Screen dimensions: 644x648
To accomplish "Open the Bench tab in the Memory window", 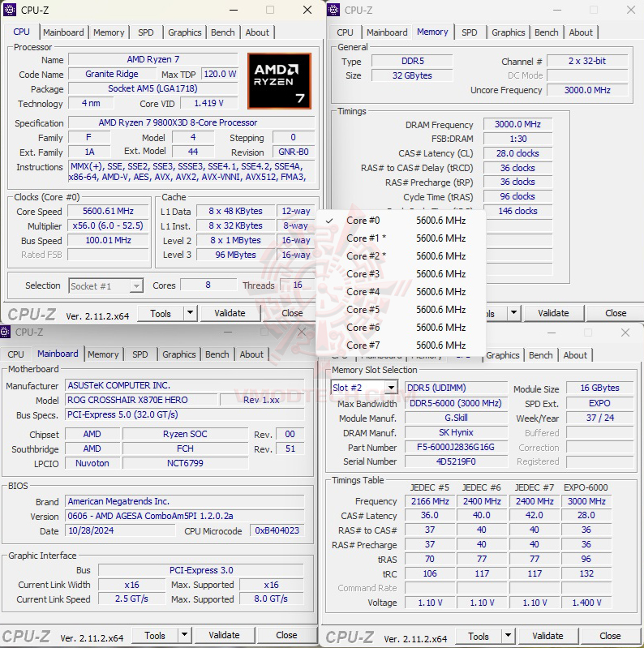I will point(547,32).
